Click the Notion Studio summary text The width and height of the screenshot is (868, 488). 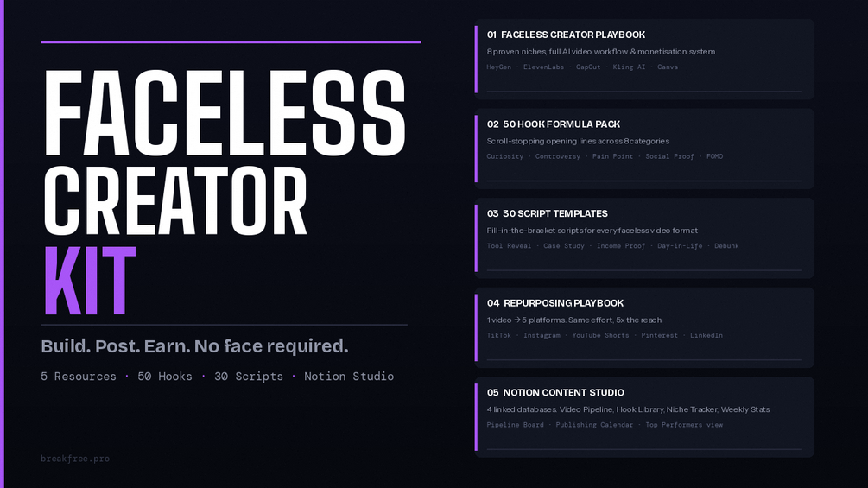[x=349, y=377]
